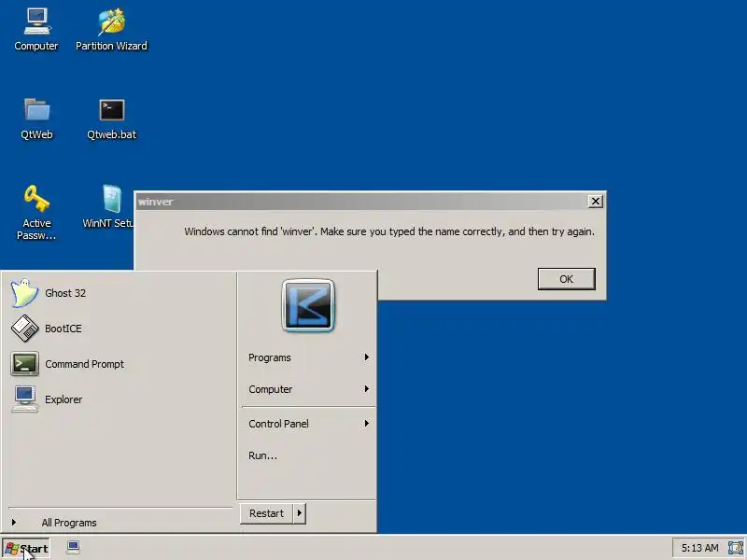Expand the Programs submenu arrow
This screenshot has height=560, width=747.
click(366, 357)
